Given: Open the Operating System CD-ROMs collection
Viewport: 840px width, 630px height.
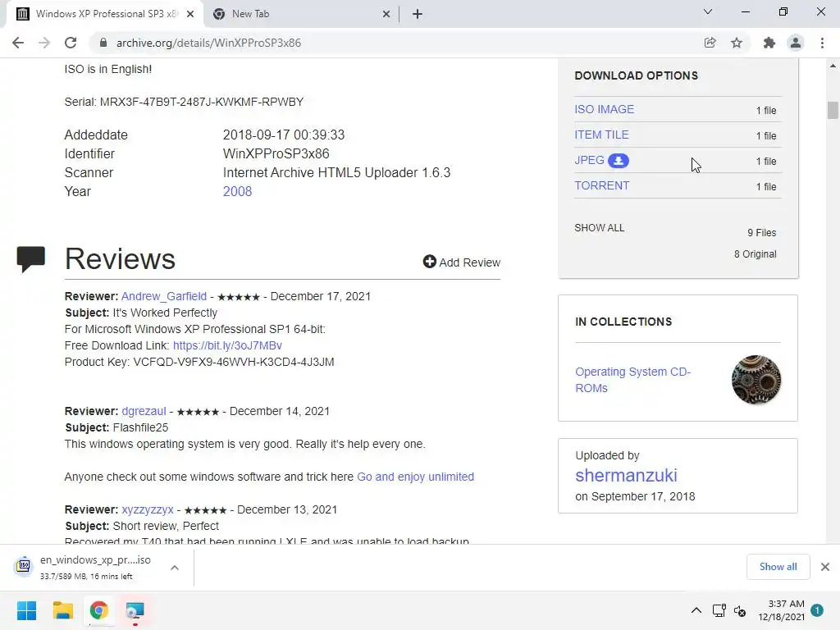Looking at the screenshot, I should tap(632, 380).
